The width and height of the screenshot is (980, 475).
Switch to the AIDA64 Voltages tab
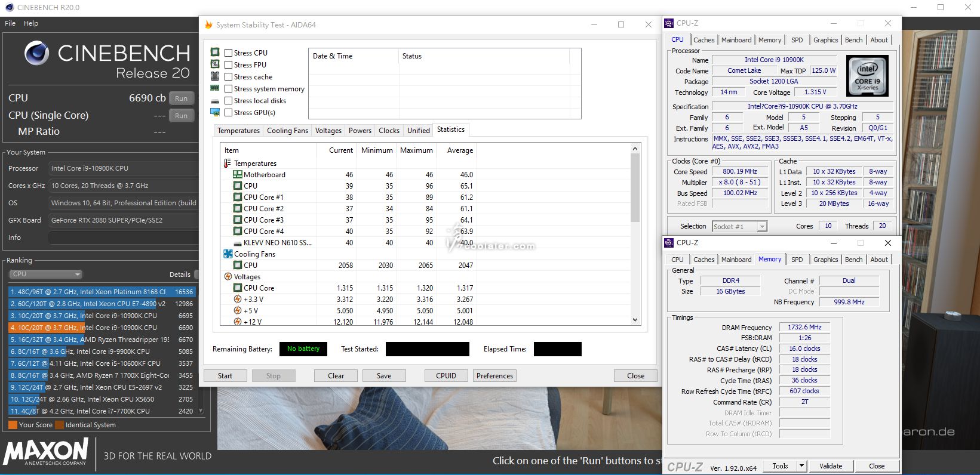pos(328,131)
